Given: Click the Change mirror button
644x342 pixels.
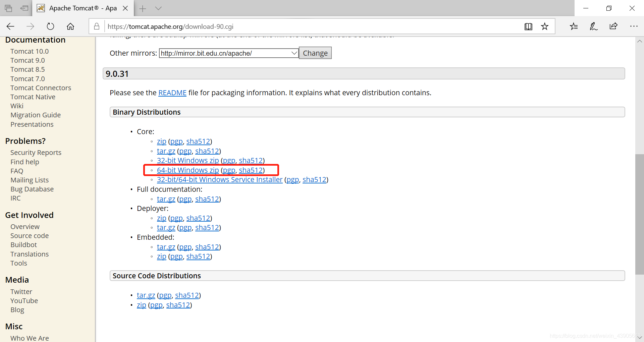Looking at the screenshot, I should pos(315,53).
